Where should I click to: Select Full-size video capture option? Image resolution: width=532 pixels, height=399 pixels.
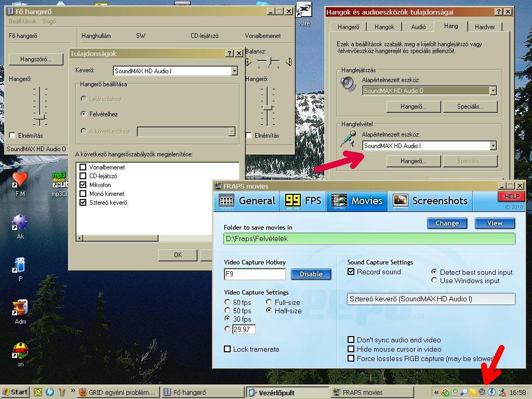269,302
